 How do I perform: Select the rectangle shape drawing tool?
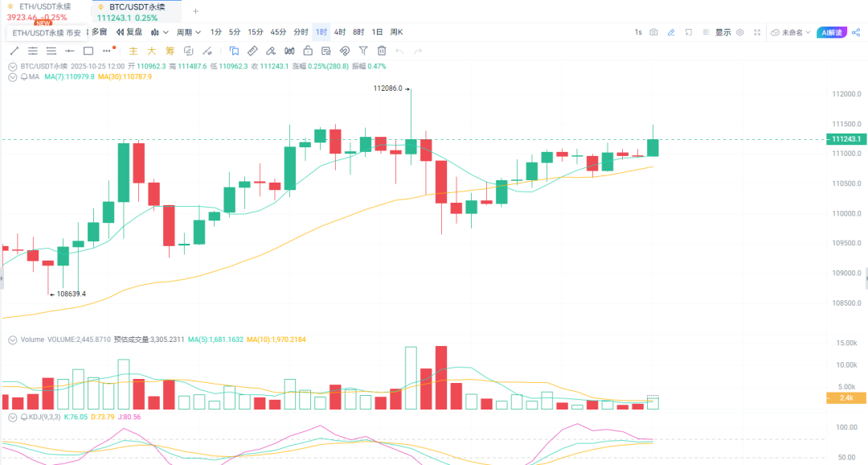[88, 51]
